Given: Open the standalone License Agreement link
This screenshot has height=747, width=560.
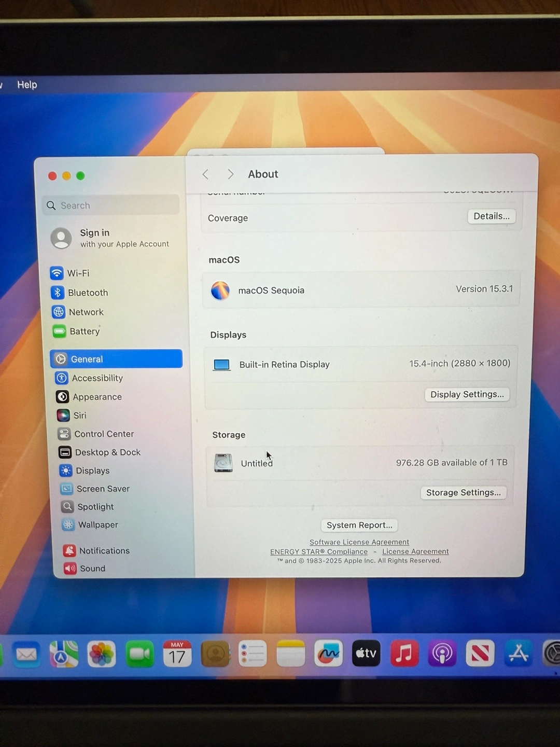Looking at the screenshot, I should point(415,551).
